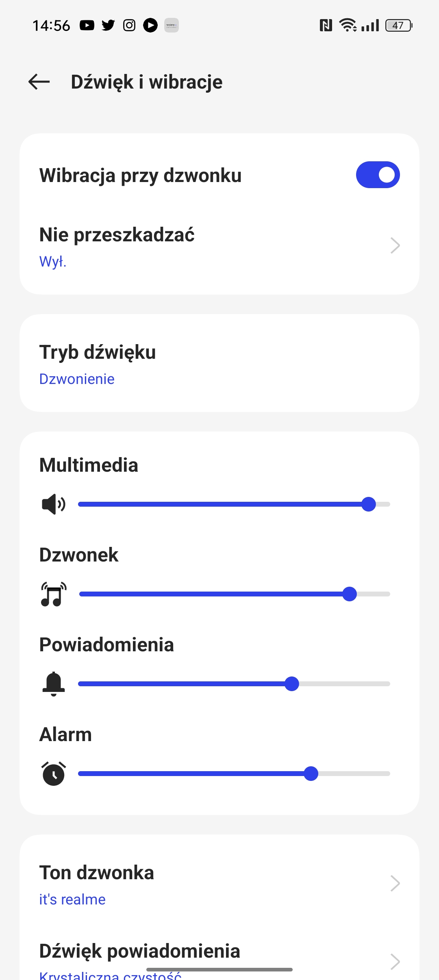Screen dimensions: 439x980
Task: Tap the Dzwonienie link text
Action: (x=77, y=379)
